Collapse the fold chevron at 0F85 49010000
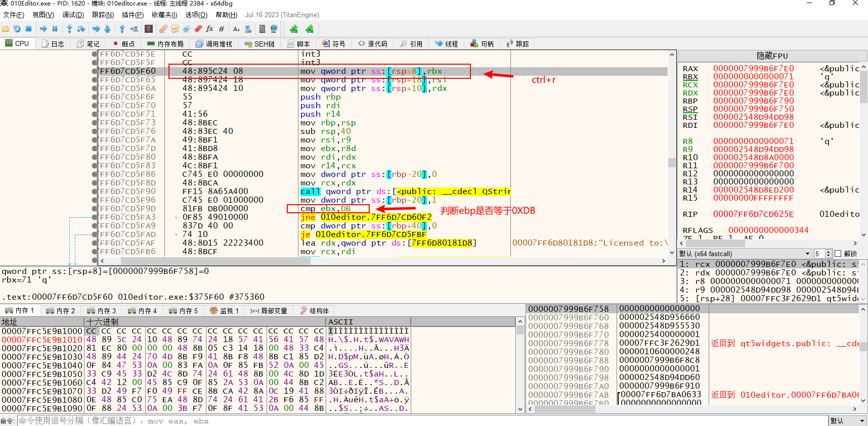 (176, 217)
